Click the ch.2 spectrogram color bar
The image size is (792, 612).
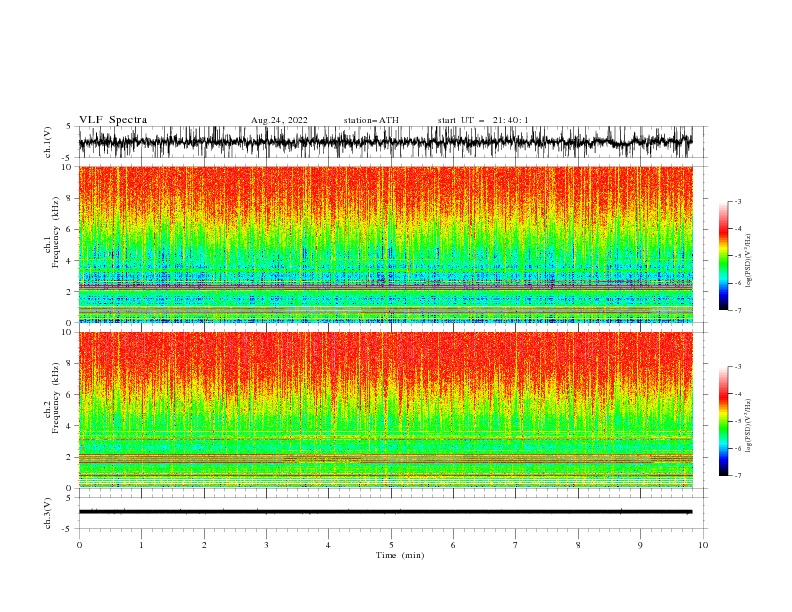[724, 421]
